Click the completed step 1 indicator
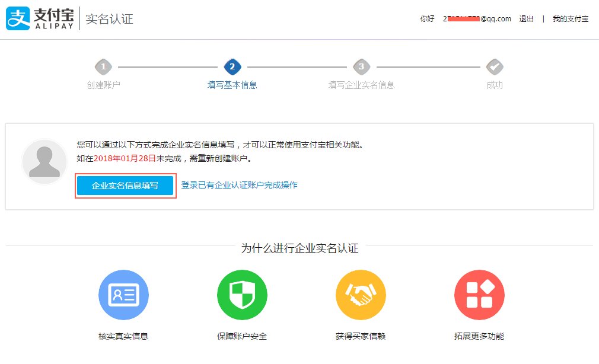The height and width of the screenshot is (364, 599). (104, 66)
